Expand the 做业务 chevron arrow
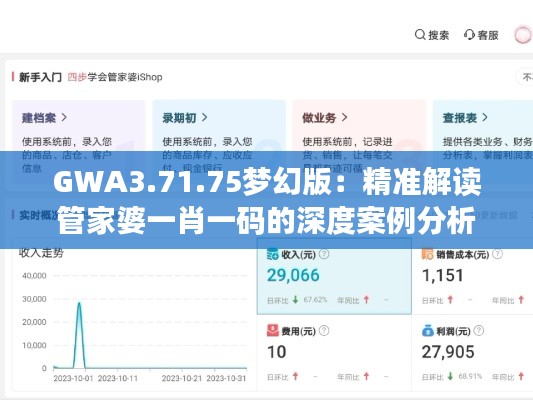Image resolution: width=533 pixels, height=400 pixels. click(344, 118)
